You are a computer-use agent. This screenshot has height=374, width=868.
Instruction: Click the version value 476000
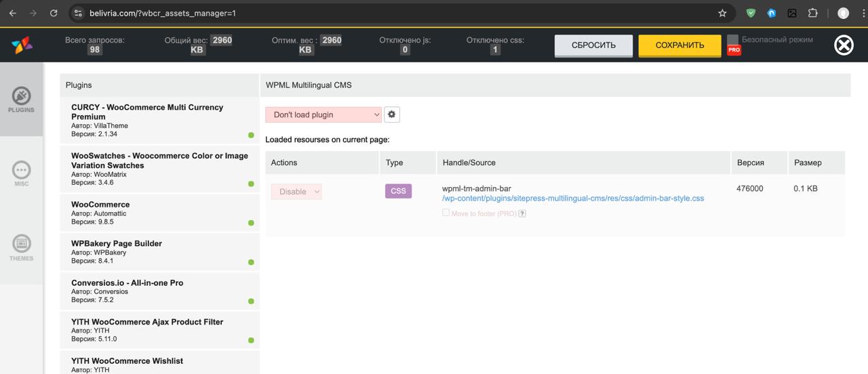click(749, 188)
